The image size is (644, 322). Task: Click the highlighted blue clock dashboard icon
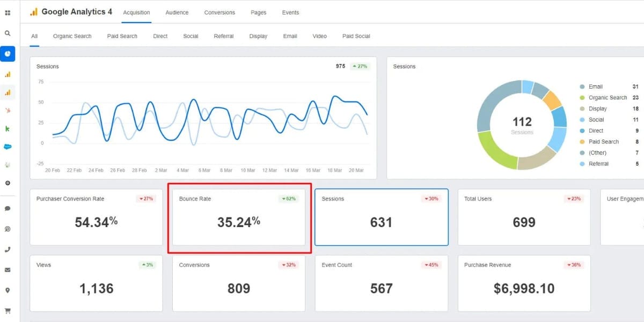pyautogui.click(x=8, y=54)
